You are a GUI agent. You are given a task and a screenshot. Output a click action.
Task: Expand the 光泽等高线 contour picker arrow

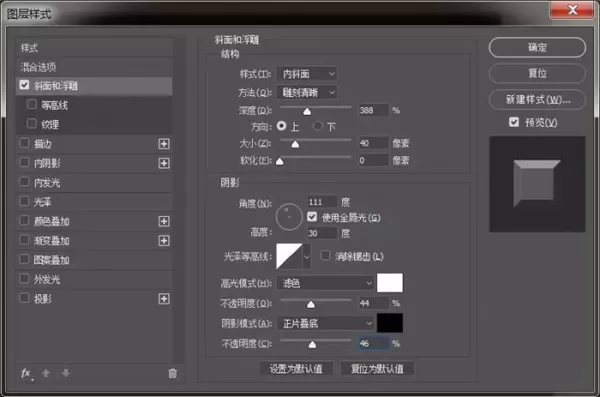[307, 256]
